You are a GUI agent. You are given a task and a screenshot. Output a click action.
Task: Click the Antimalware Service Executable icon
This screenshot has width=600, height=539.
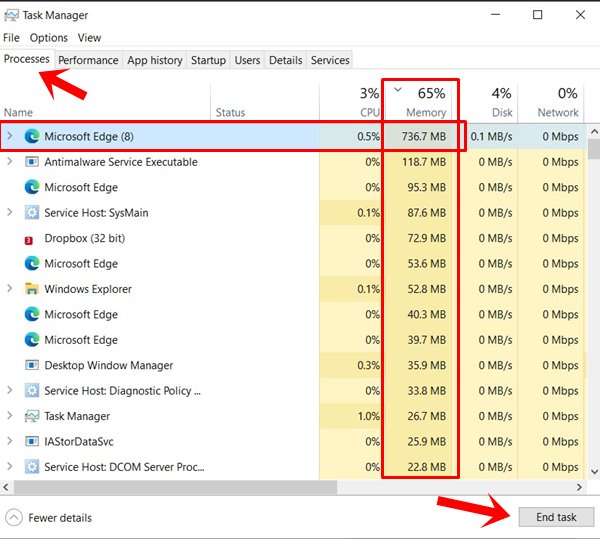coord(32,162)
